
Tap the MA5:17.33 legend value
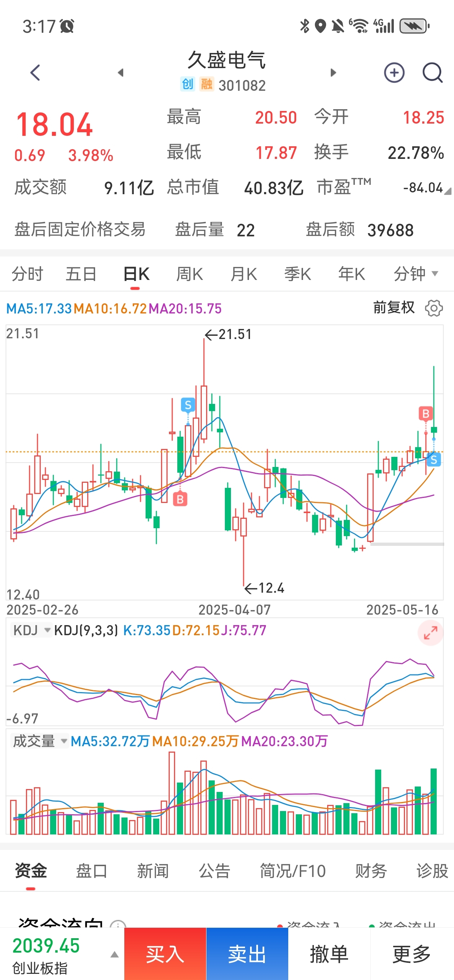pos(39,308)
